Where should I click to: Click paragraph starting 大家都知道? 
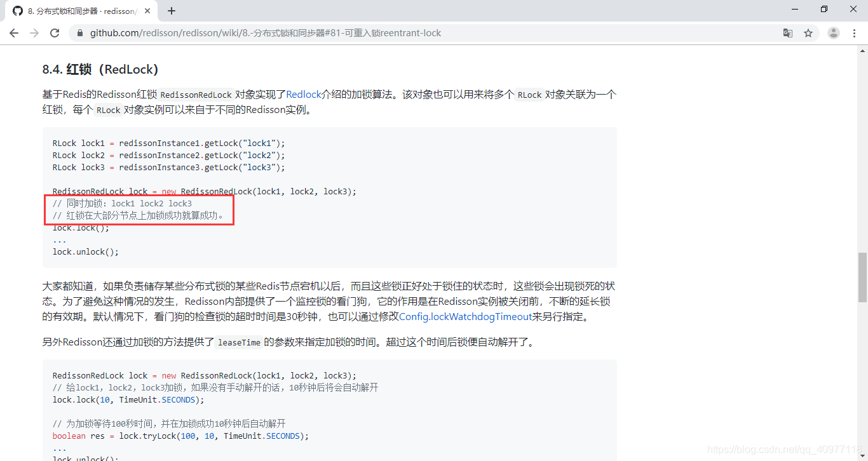tap(329, 301)
